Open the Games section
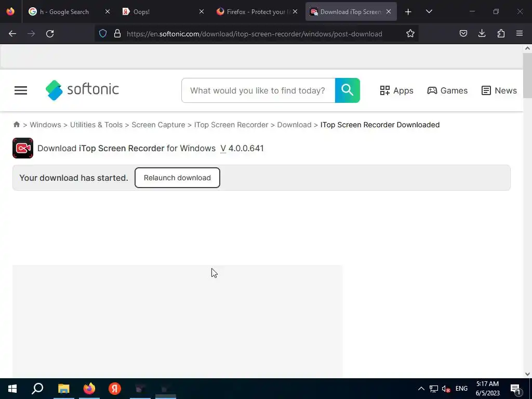 (x=447, y=90)
